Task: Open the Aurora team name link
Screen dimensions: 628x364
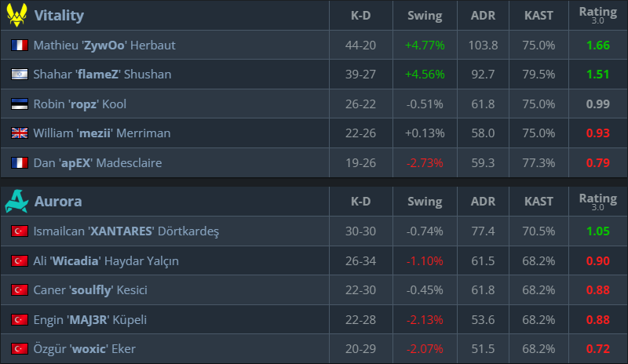Action: tap(57, 202)
